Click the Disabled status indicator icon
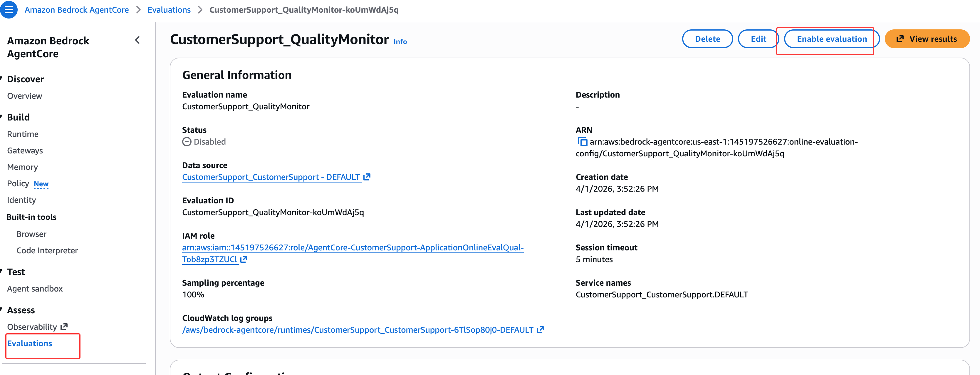This screenshot has width=980, height=375. point(187,142)
